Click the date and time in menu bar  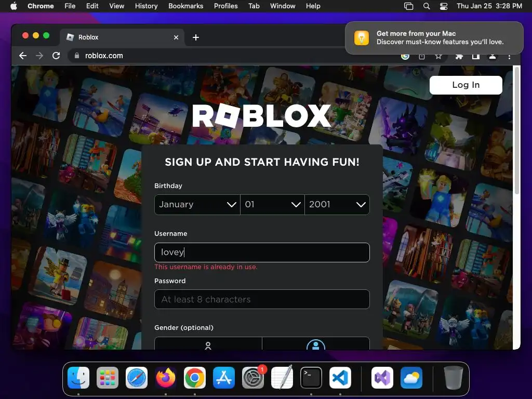pyautogui.click(x=489, y=6)
